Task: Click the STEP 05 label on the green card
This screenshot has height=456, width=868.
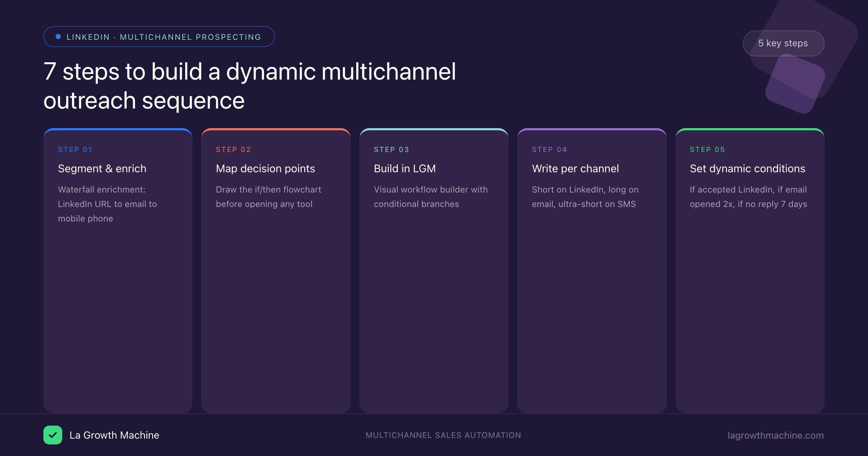Action: tap(707, 149)
